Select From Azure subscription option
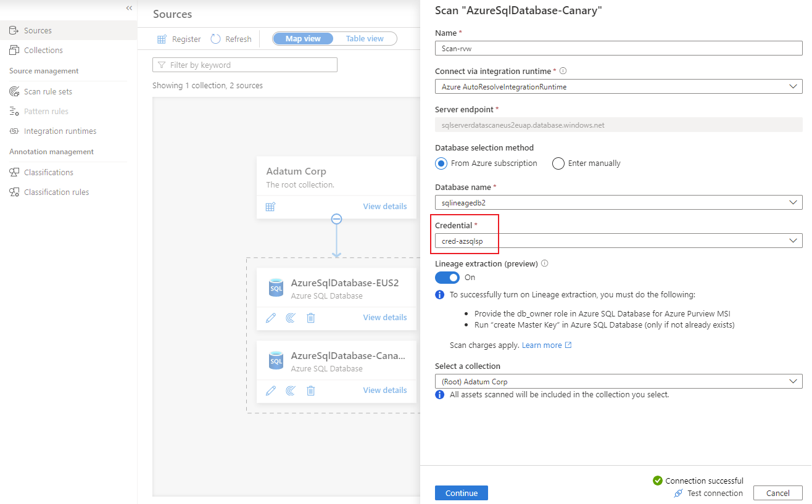Screen dimensions: 812x504 click(441, 163)
